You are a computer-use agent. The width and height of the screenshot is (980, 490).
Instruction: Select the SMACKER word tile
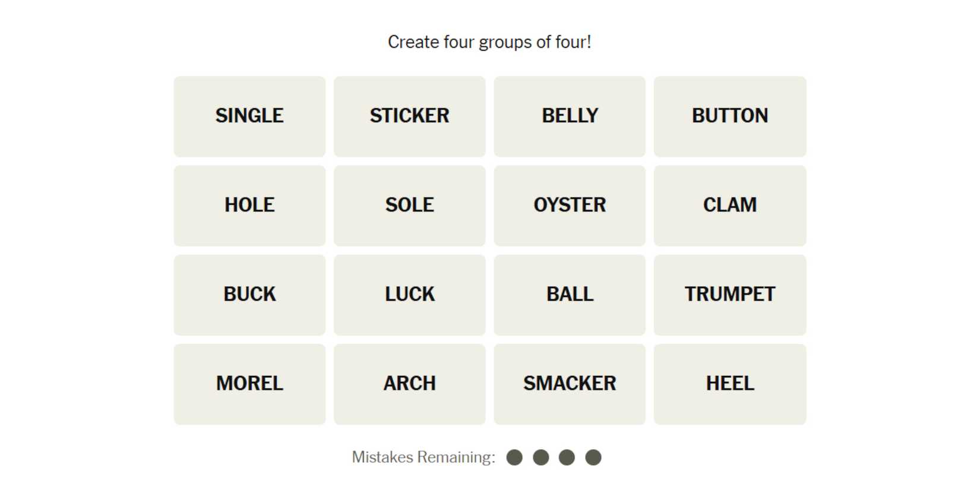pyautogui.click(x=570, y=384)
